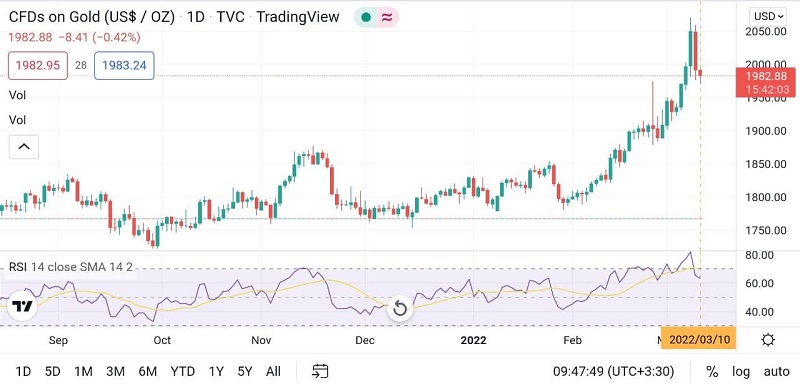Click the Feb label on the time axis
800x389 pixels.
[x=572, y=340]
